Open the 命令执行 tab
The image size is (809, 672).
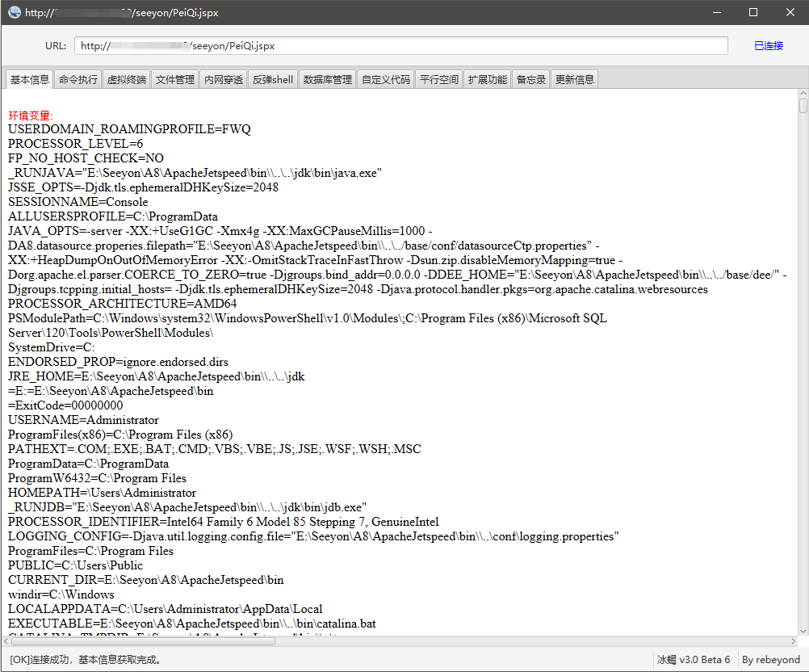78,79
